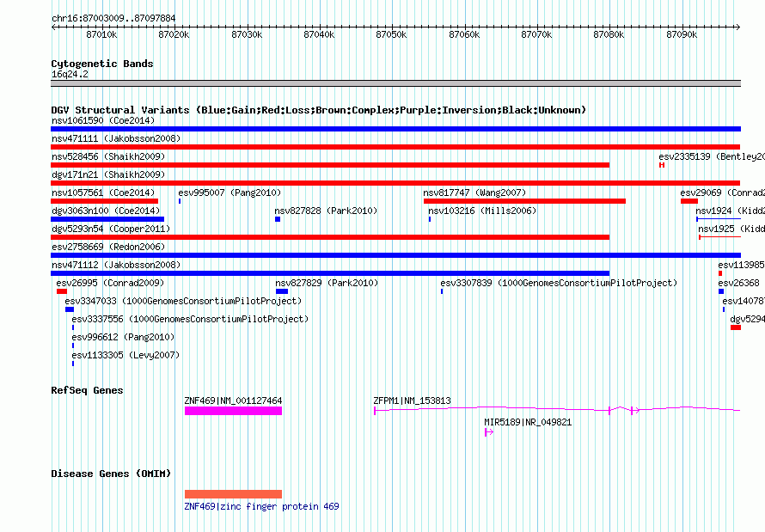Open the MIR5189|NR_049821 label

click(528, 422)
